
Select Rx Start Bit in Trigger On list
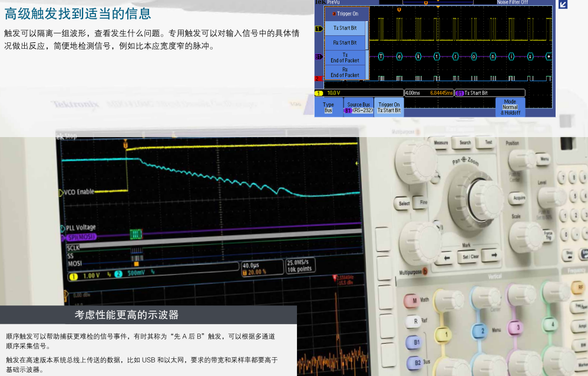345,43
